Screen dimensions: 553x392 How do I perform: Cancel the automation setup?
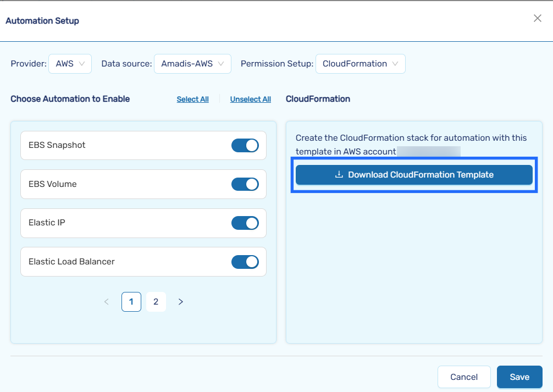pos(463,377)
